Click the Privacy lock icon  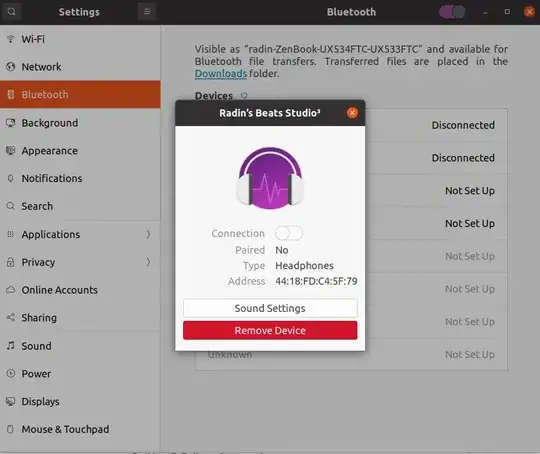pyautogui.click(x=11, y=262)
